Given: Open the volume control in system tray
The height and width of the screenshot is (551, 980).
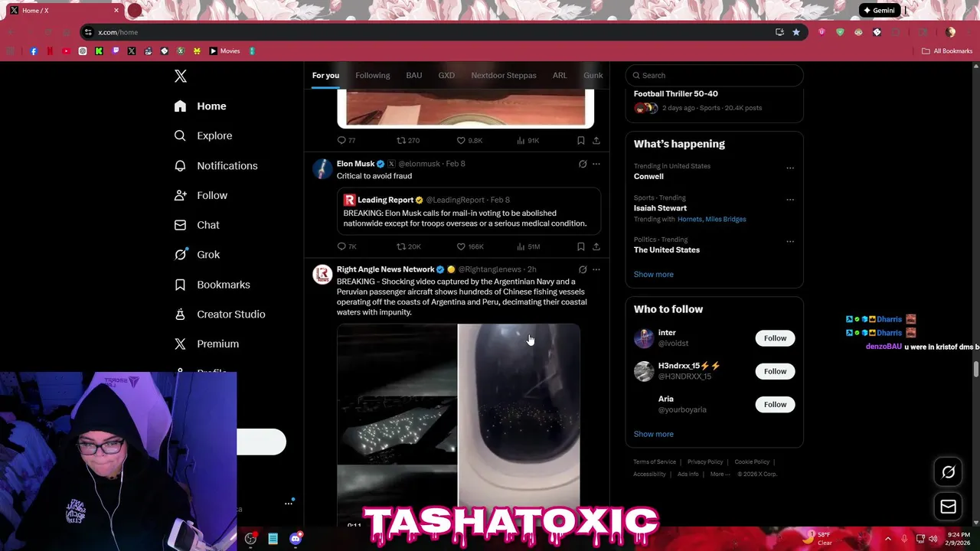Looking at the screenshot, I should (933, 539).
